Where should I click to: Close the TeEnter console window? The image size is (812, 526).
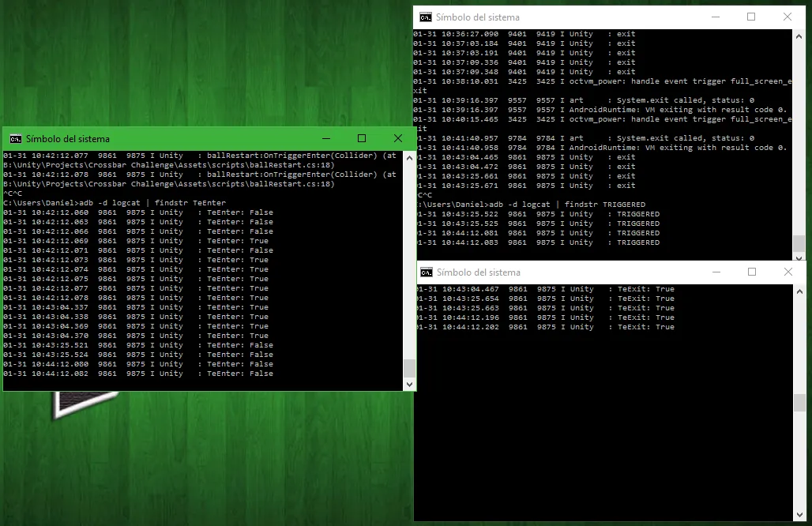(398, 138)
